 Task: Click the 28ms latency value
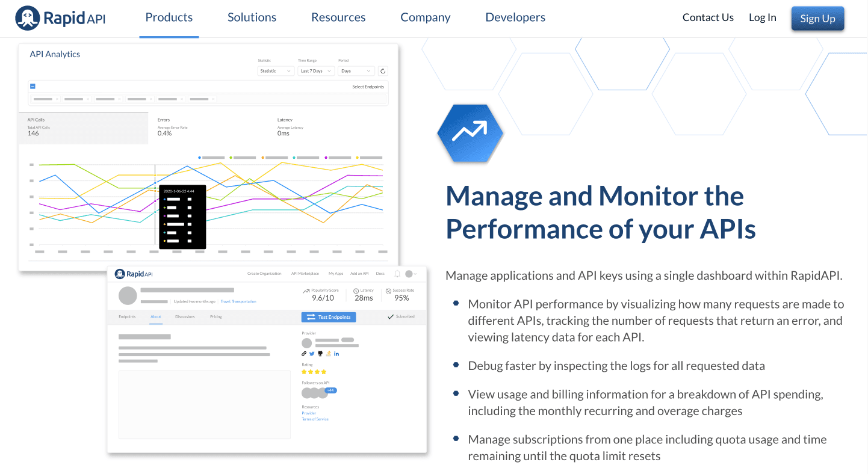click(x=364, y=298)
